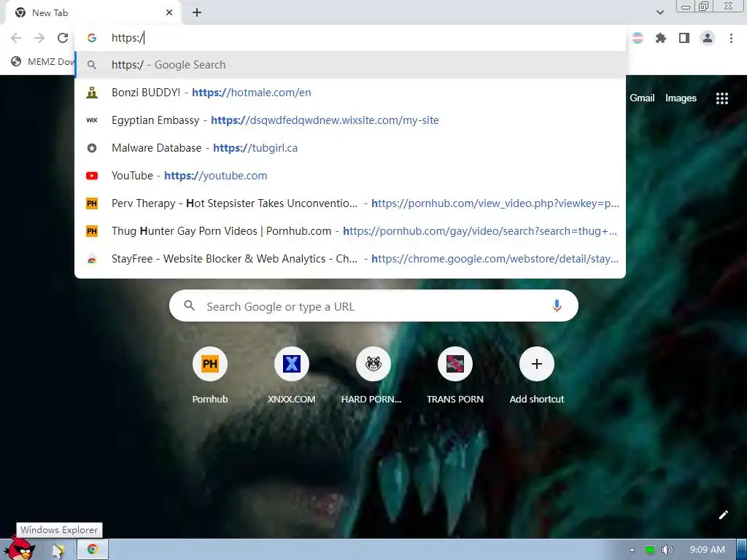This screenshot has width=747, height=560.
Task: Click the Customize Chrome pencil icon
Action: coord(723,515)
